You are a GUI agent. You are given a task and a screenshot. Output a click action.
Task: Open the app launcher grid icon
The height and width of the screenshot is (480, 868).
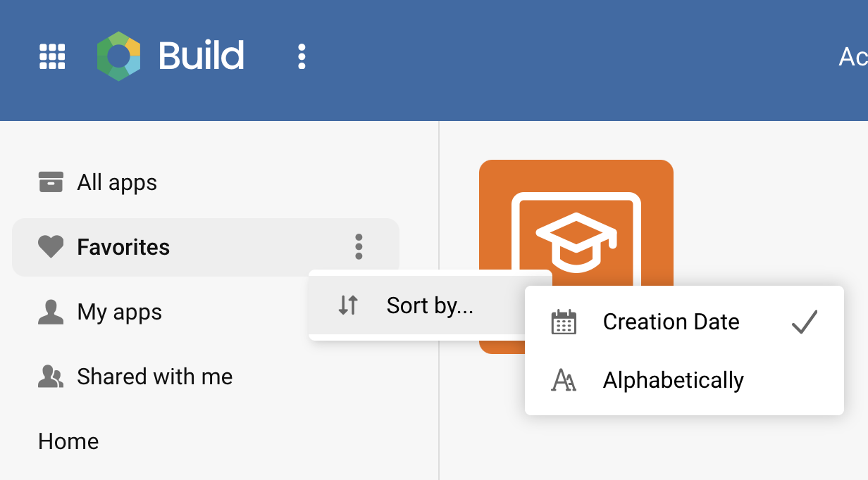tap(52, 56)
